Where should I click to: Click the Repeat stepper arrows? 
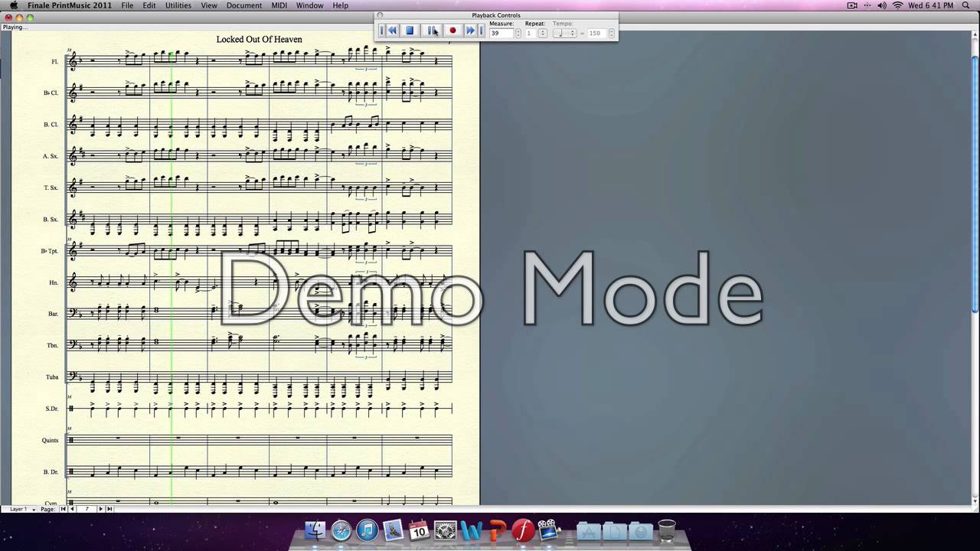543,33
